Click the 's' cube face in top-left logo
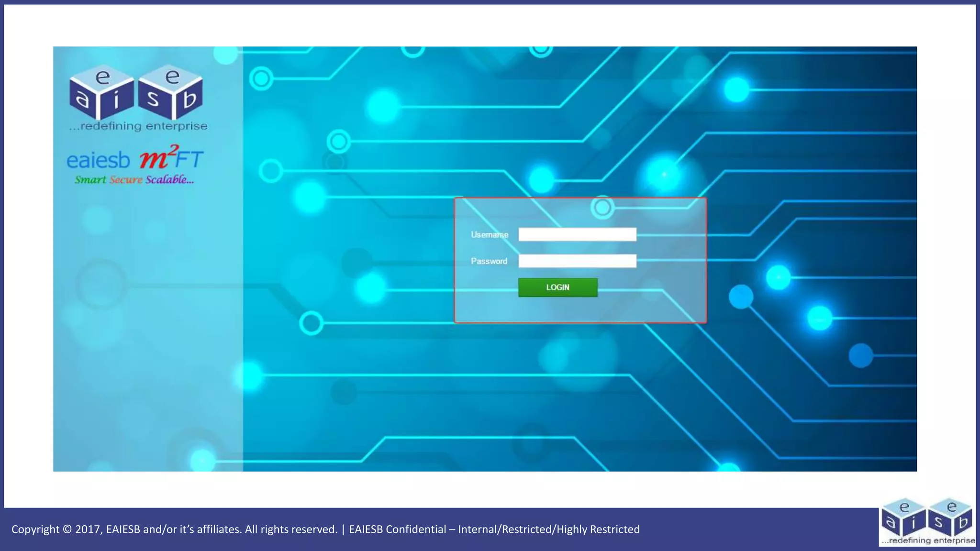Screen dimensions: 980x551 [153, 99]
